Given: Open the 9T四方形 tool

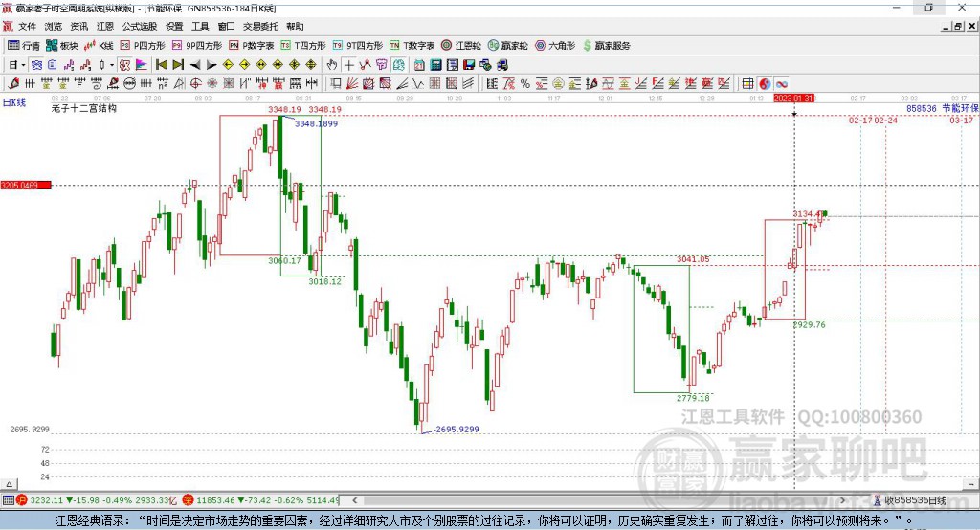Looking at the screenshot, I should (x=358, y=46).
